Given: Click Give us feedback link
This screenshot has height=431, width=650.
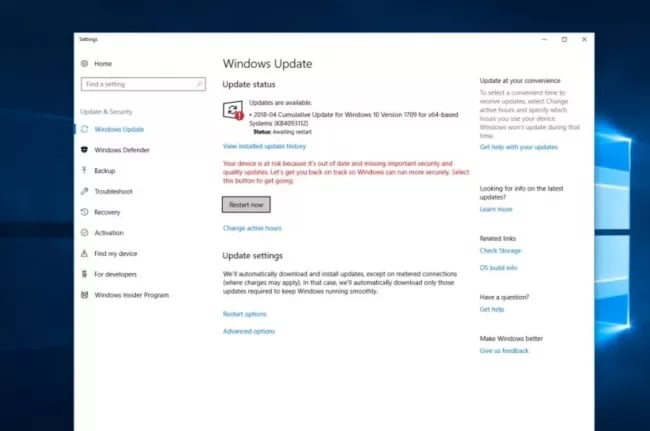Looking at the screenshot, I should 504,351.
